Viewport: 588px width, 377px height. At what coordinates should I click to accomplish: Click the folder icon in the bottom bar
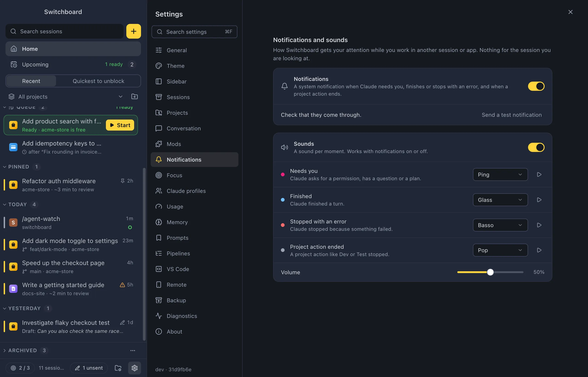[x=118, y=368]
